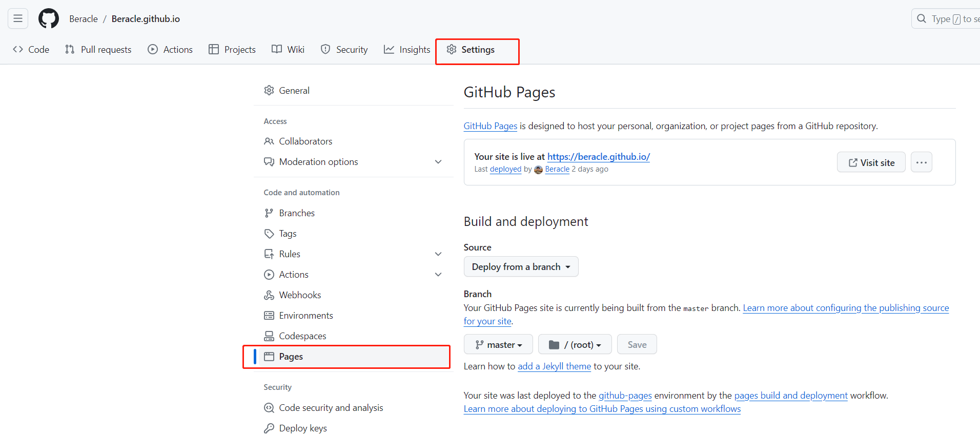Expand the Rules section chevron
980x436 pixels.
point(438,254)
